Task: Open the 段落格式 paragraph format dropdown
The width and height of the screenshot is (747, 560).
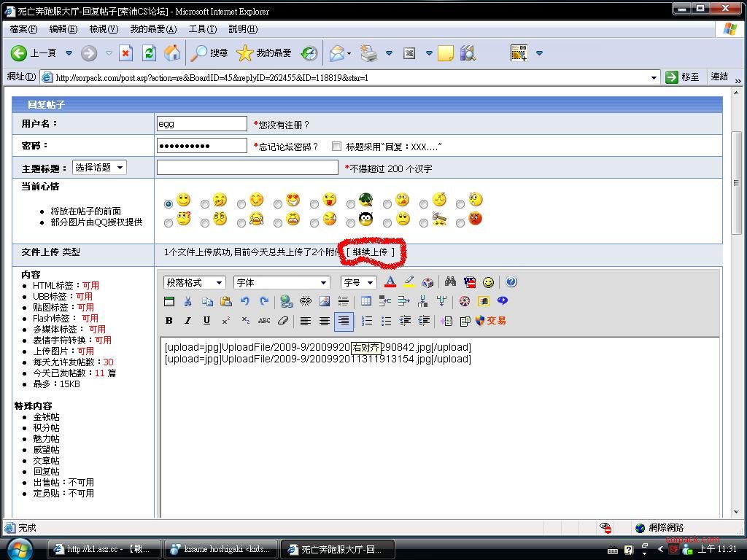Action: (195, 282)
